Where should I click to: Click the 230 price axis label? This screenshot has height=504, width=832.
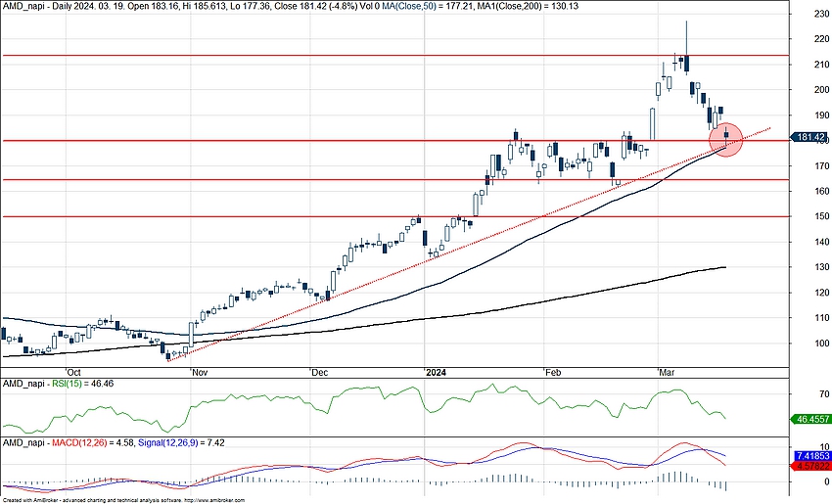pos(821,14)
